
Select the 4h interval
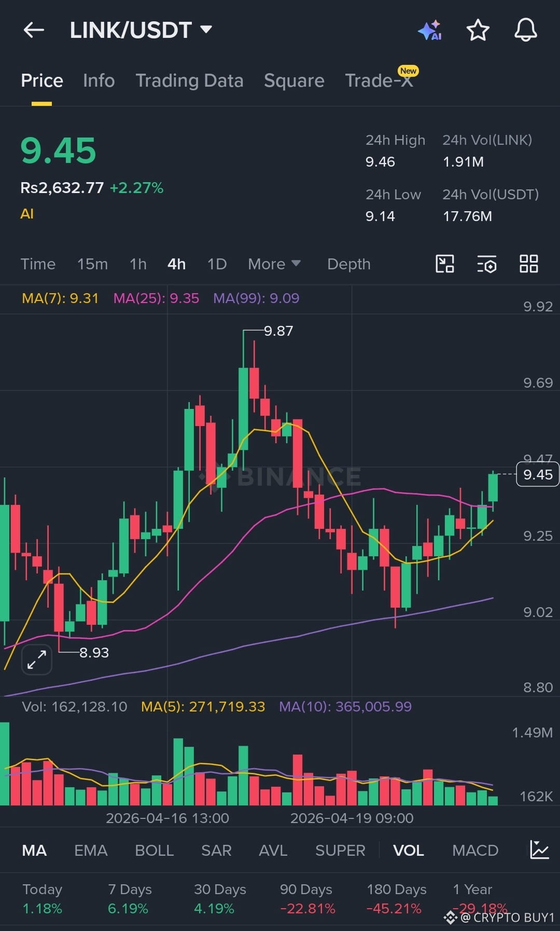(176, 264)
